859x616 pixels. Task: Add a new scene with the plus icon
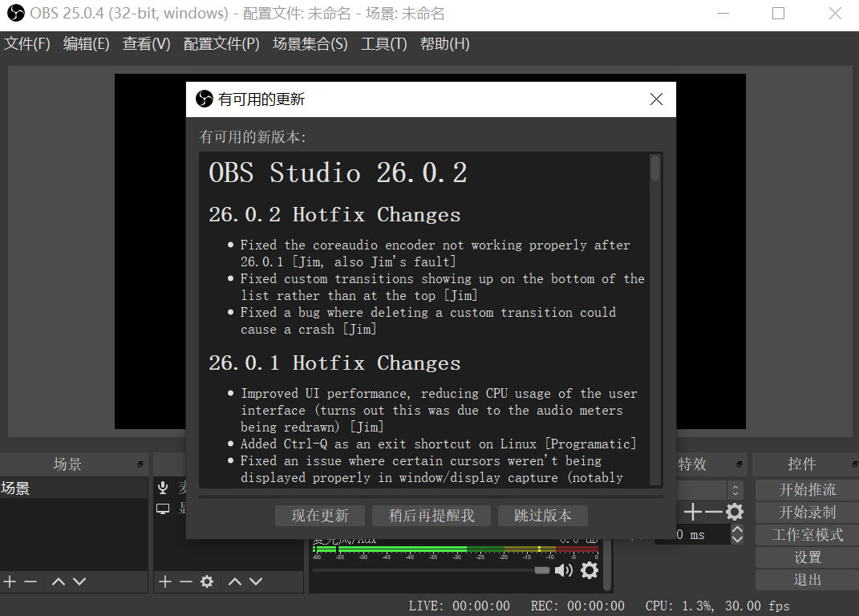[10, 582]
